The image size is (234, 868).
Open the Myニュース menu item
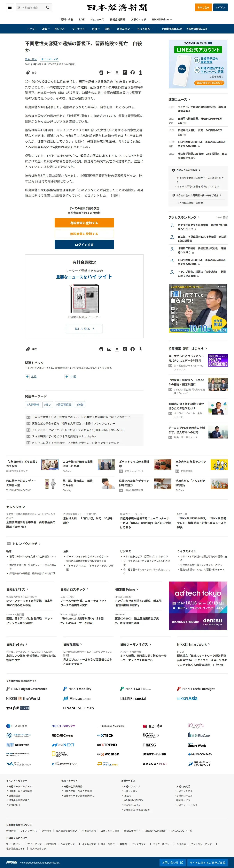[97, 19]
